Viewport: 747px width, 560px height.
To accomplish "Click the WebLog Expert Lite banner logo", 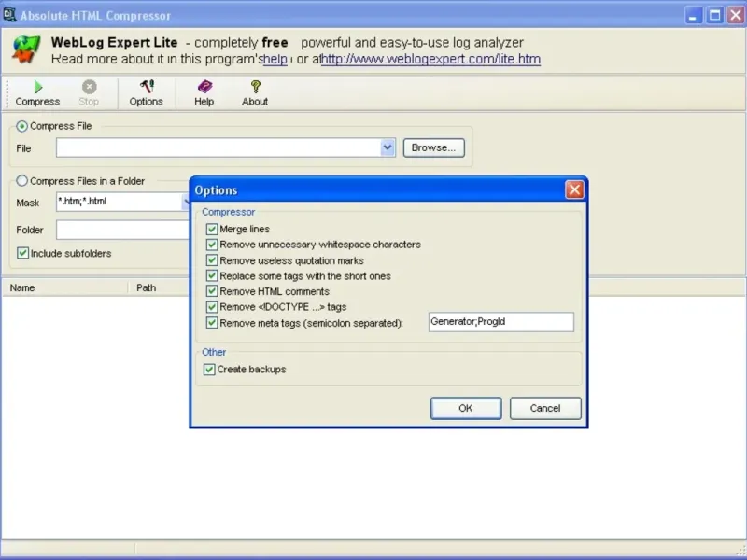I will (x=25, y=50).
